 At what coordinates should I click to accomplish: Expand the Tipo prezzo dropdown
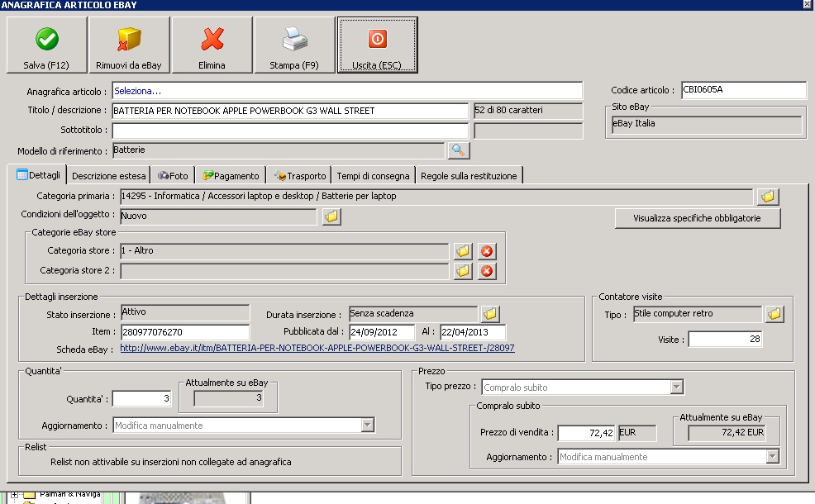(x=676, y=388)
